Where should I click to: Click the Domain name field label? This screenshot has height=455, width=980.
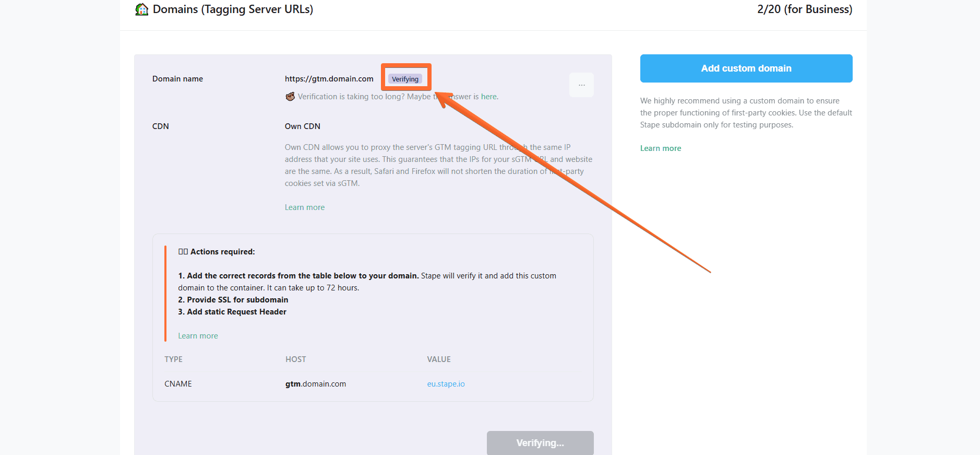pyautogui.click(x=177, y=79)
